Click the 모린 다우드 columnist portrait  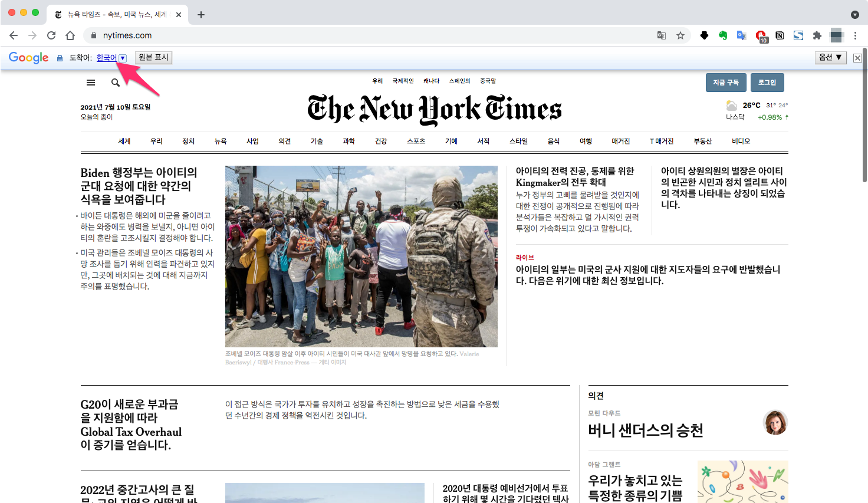click(x=775, y=422)
